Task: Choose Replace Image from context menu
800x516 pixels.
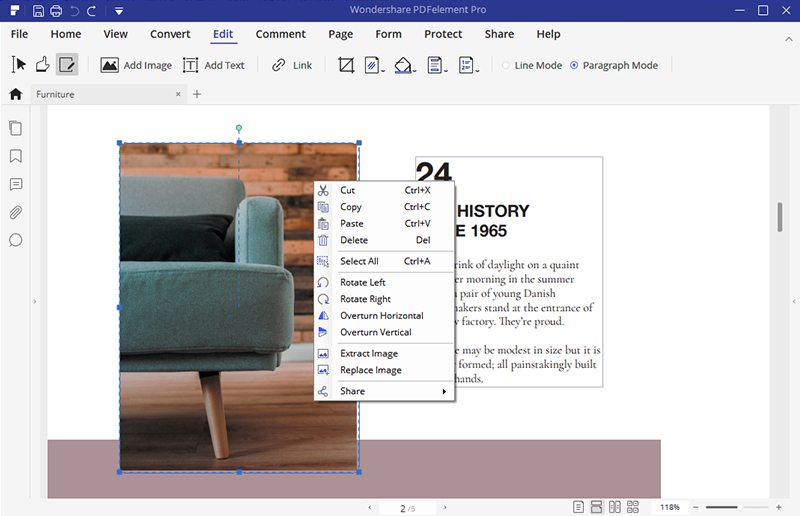Action: coord(384,370)
